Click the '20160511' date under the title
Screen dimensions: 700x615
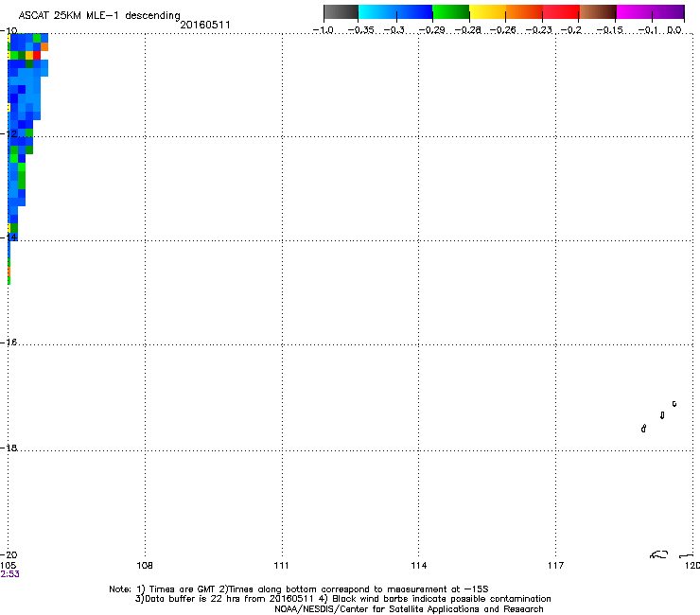[x=205, y=25]
